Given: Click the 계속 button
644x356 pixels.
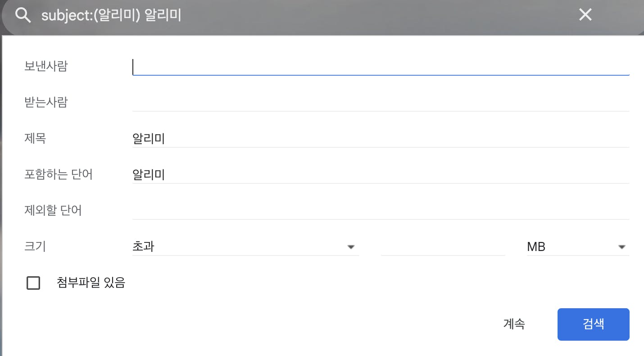Looking at the screenshot, I should click(x=514, y=324).
